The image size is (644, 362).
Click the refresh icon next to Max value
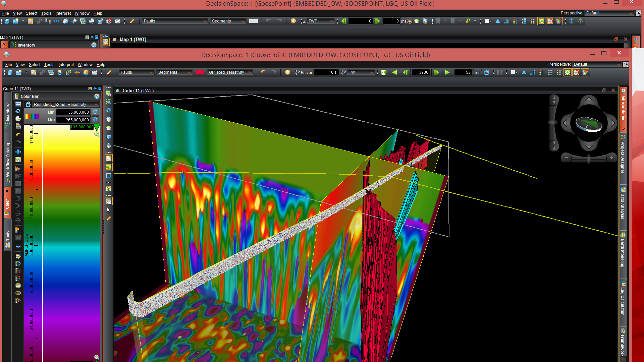[x=95, y=120]
